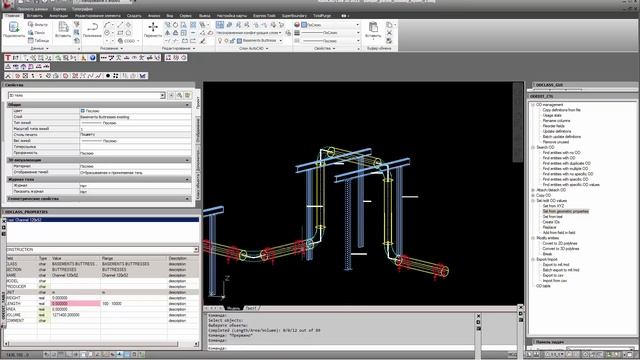Click the red T icon in the custom toolbar
This screenshot has height=360, width=640.
click(x=8, y=58)
